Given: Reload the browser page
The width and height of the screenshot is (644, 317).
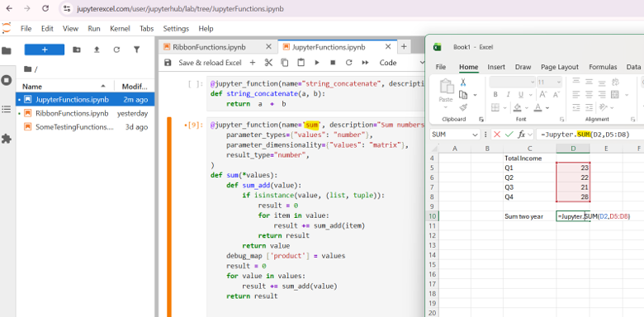Looking at the screenshot, I should coord(45,8).
